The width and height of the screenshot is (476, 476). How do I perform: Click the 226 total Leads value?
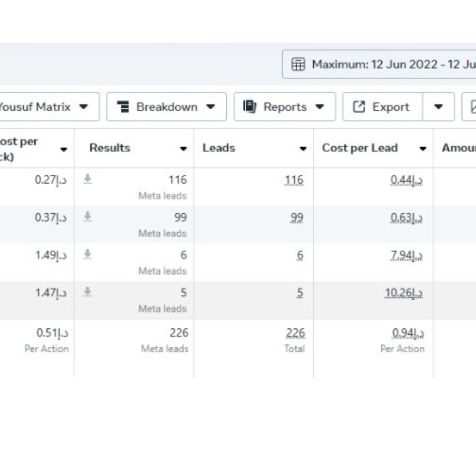point(295,333)
